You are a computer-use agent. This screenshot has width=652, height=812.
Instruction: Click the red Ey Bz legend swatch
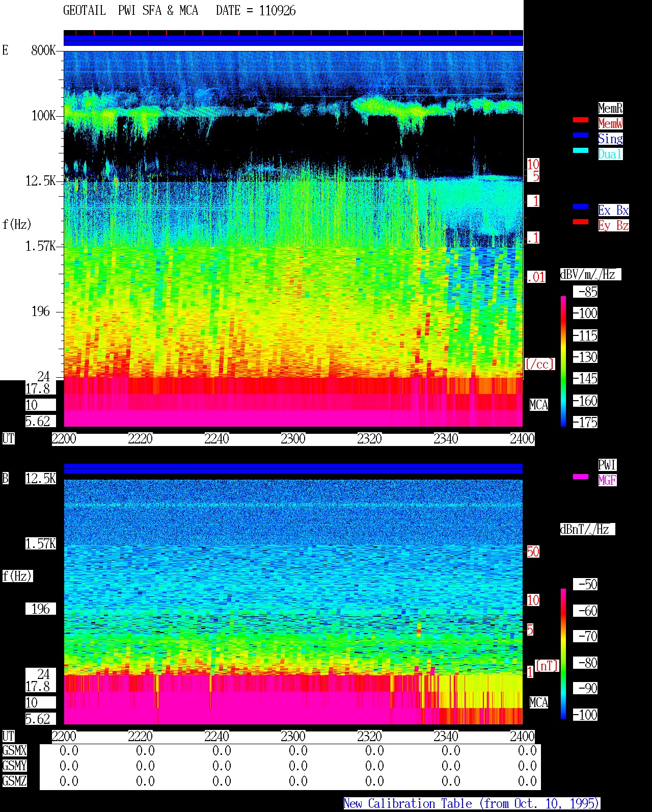(x=581, y=222)
